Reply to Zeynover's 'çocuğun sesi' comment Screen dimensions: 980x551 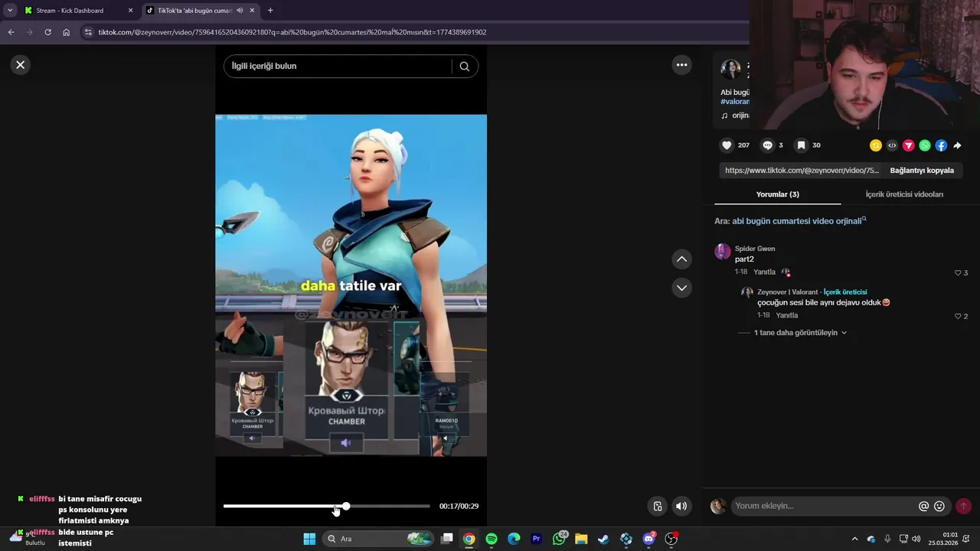click(786, 315)
